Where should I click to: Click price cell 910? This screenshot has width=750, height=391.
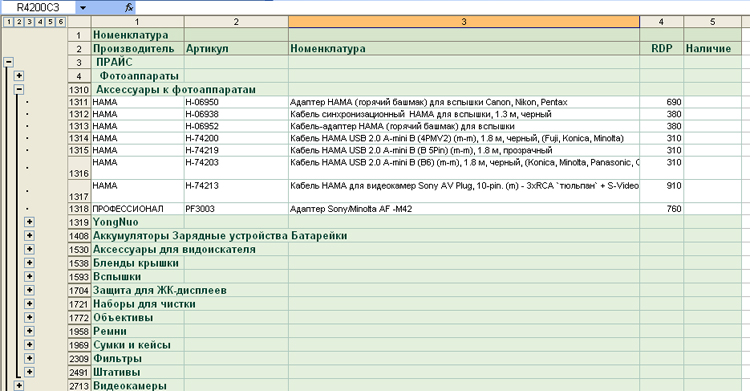click(662, 191)
